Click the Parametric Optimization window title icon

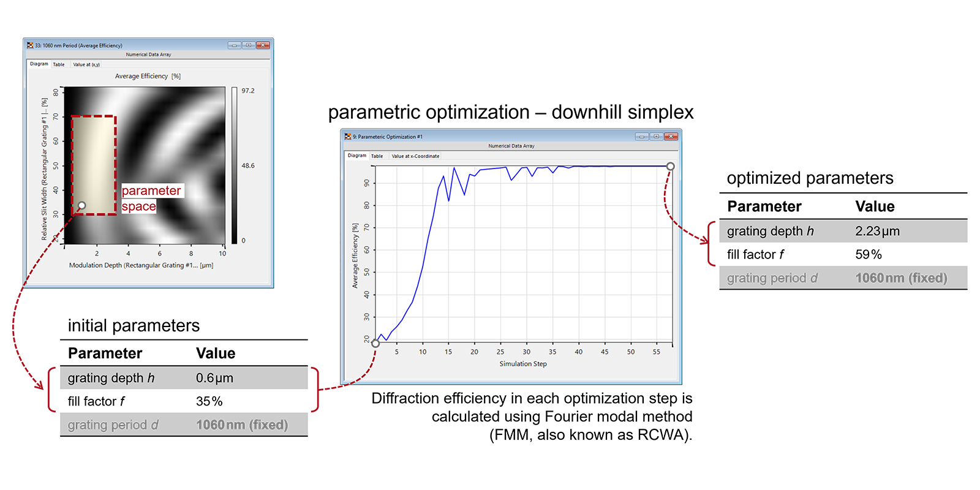(x=348, y=137)
